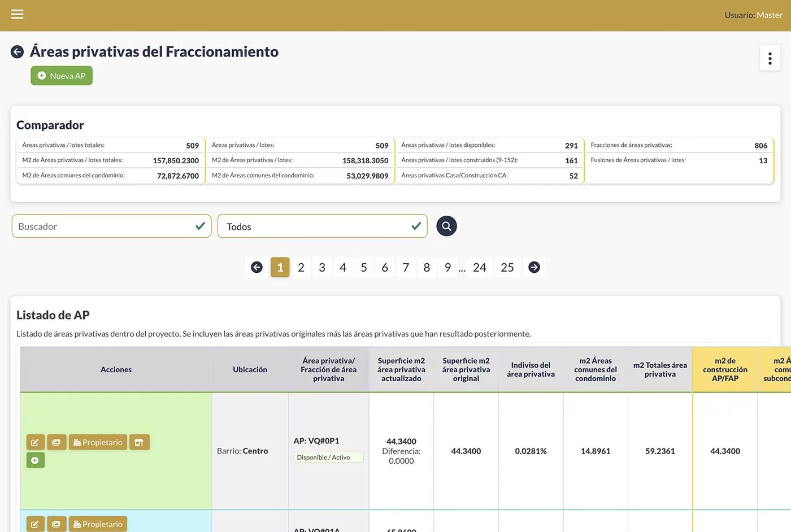
Task: Open the three-dot options menu
Action: (x=770, y=58)
